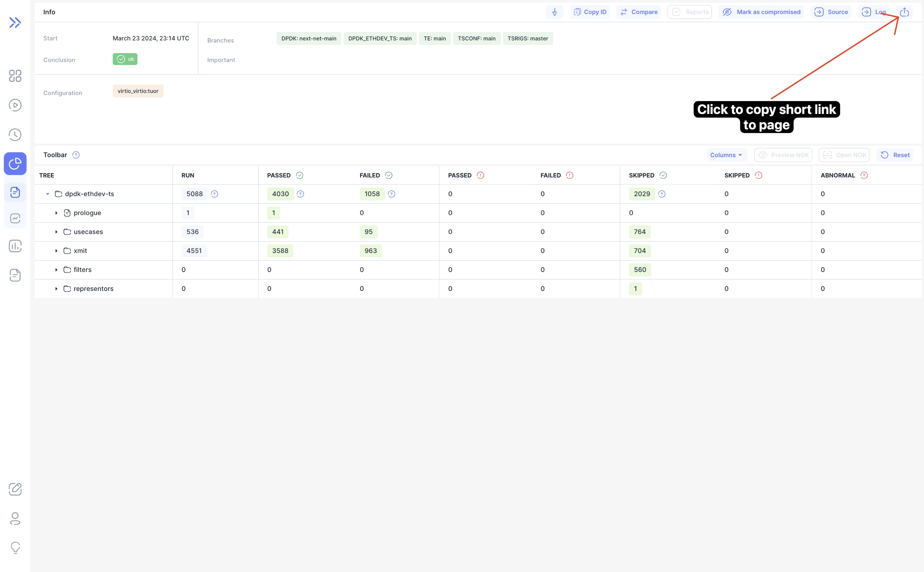
Task: Click the Compare button
Action: coord(639,12)
